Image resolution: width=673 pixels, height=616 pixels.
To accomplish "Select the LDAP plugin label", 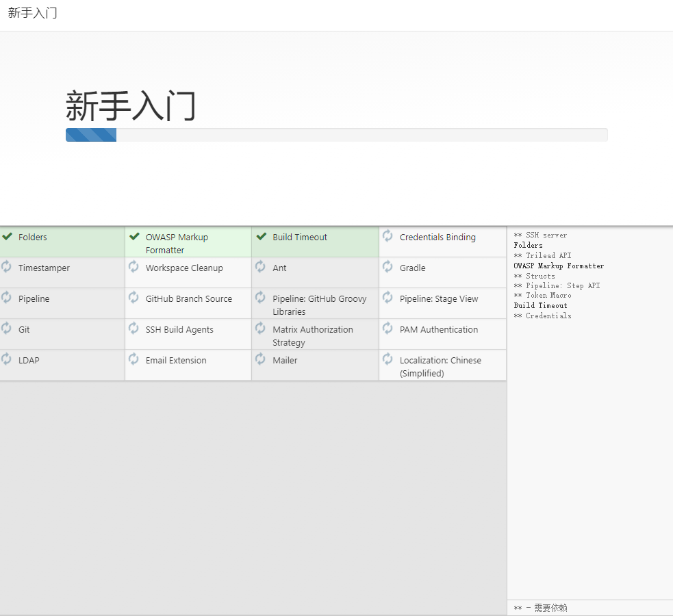I will (29, 361).
